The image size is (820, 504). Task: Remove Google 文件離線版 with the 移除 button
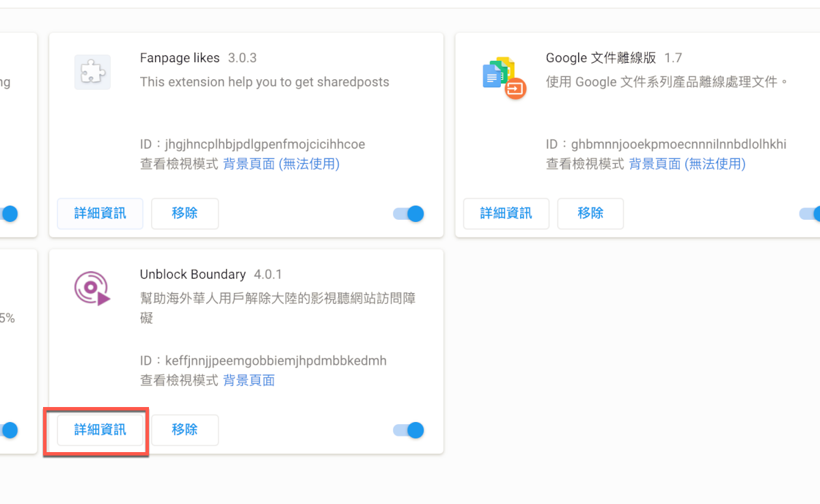tap(590, 214)
